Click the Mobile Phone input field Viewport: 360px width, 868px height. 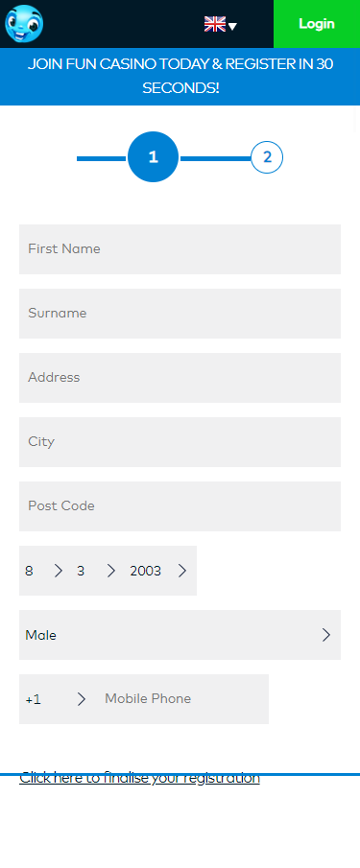(182, 699)
